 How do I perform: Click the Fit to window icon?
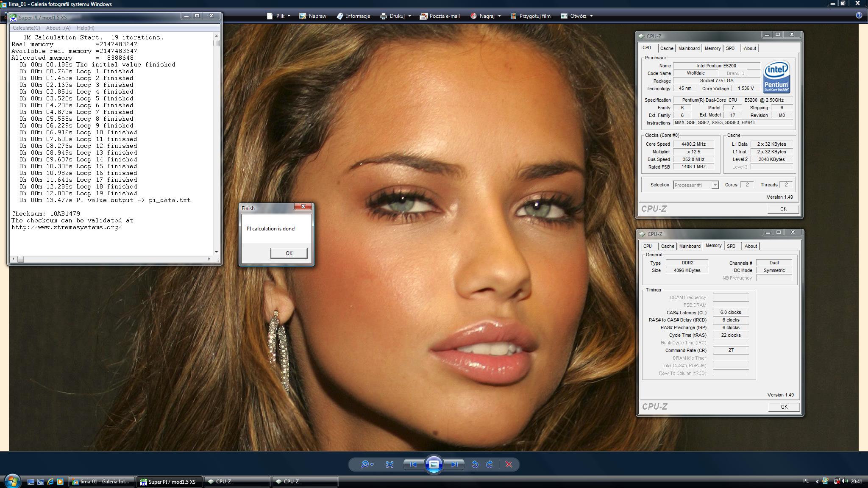point(389,465)
